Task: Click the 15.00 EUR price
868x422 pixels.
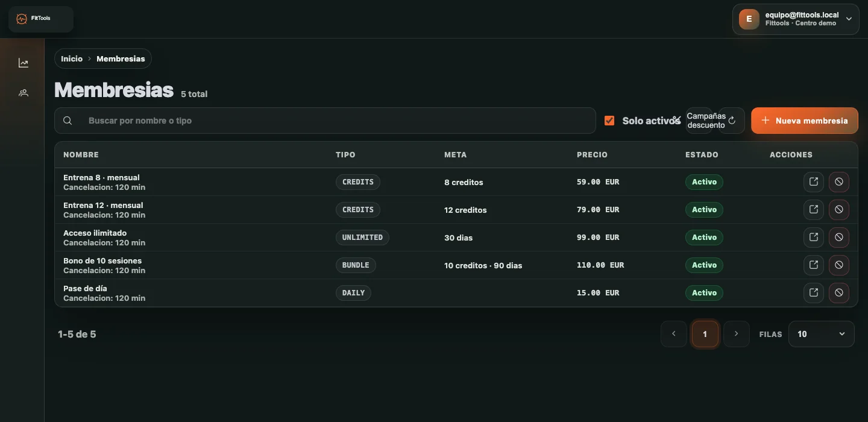Action: (598, 293)
